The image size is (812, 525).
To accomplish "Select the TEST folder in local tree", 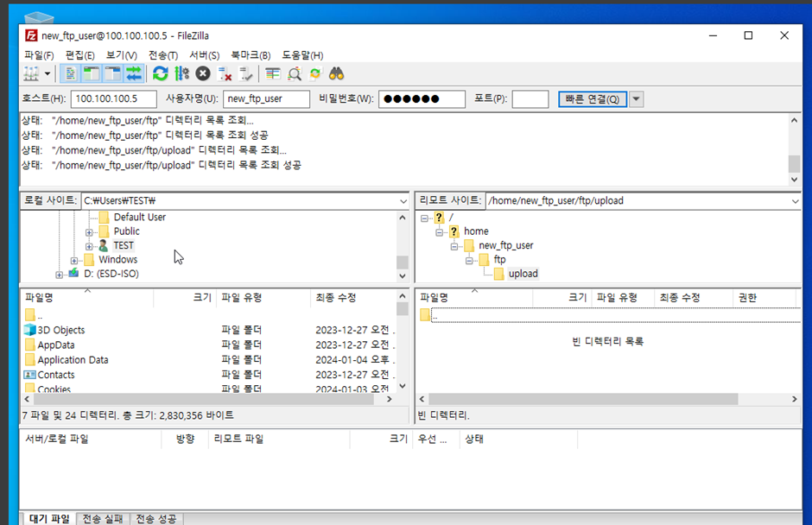I will pos(124,245).
